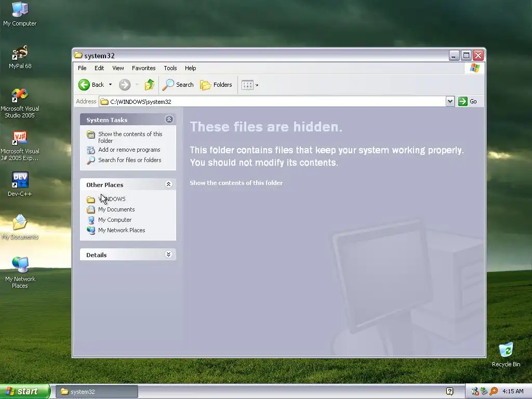This screenshot has height=399, width=532.
Task: Expand the Details panel
Action: [x=169, y=255]
